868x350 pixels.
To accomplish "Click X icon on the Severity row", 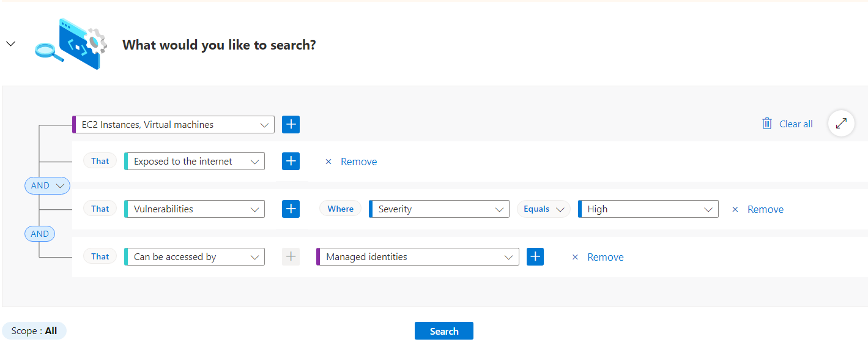I will [x=735, y=209].
